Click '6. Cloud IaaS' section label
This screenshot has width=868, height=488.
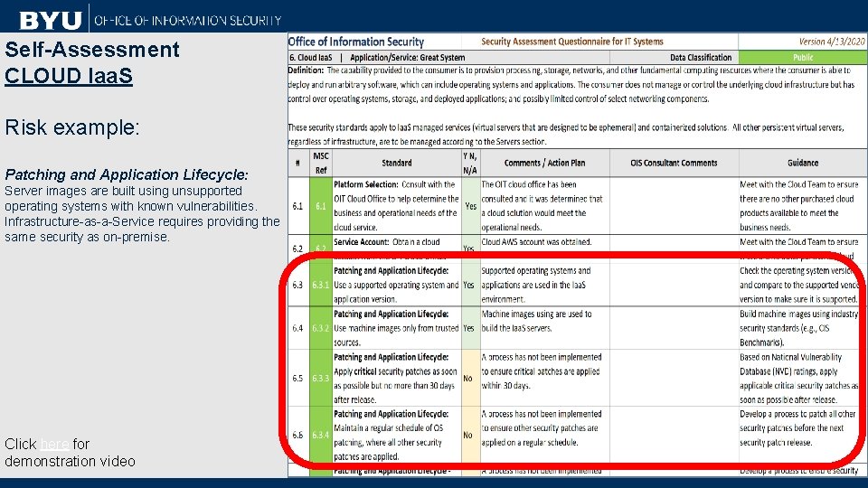(x=310, y=58)
